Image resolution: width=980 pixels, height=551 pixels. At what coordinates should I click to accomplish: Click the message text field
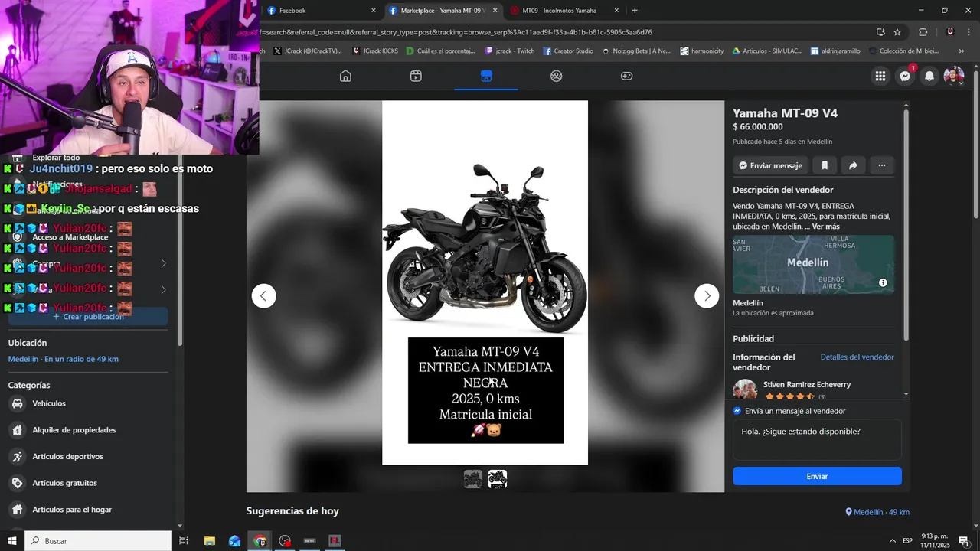pyautogui.click(x=817, y=439)
